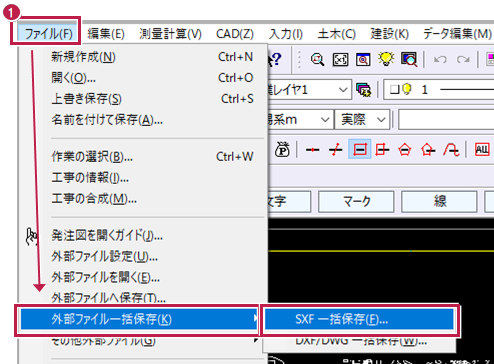Click the magnifier-over-window search icon
Screen dimensions: 494x364
tap(409, 60)
